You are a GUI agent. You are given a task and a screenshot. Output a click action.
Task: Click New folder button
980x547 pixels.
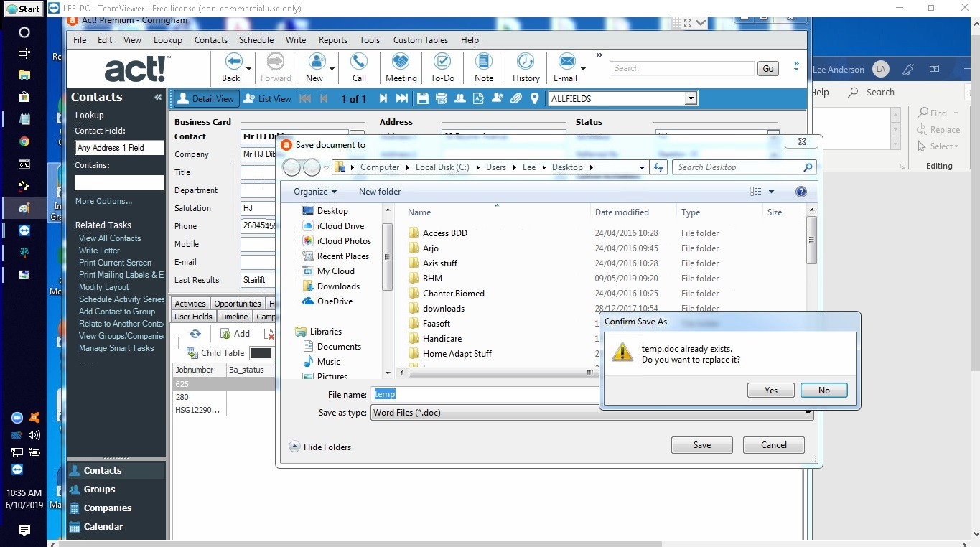pyautogui.click(x=380, y=192)
